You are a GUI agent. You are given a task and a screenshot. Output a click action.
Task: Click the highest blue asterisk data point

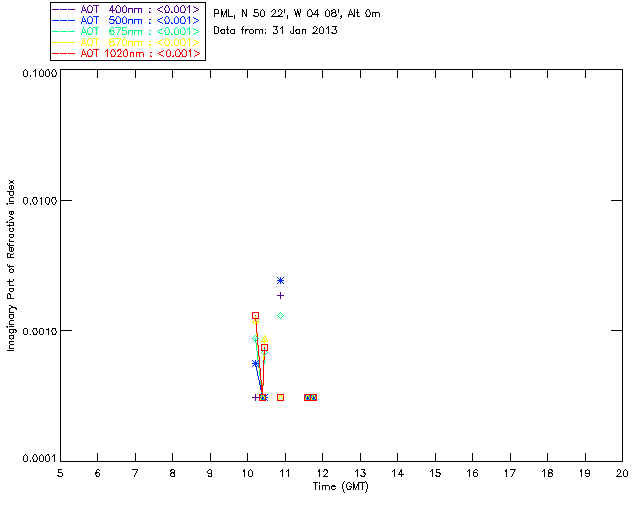(x=280, y=280)
